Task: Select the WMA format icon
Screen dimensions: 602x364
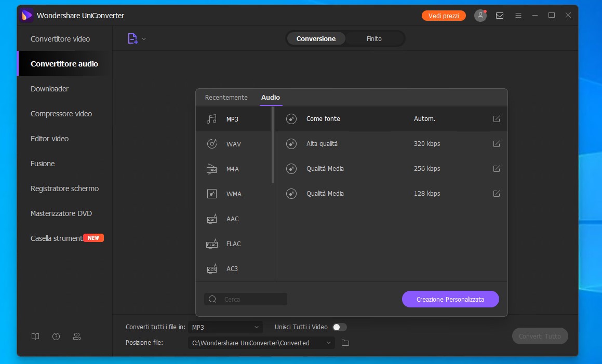Action: (x=211, y=194)
